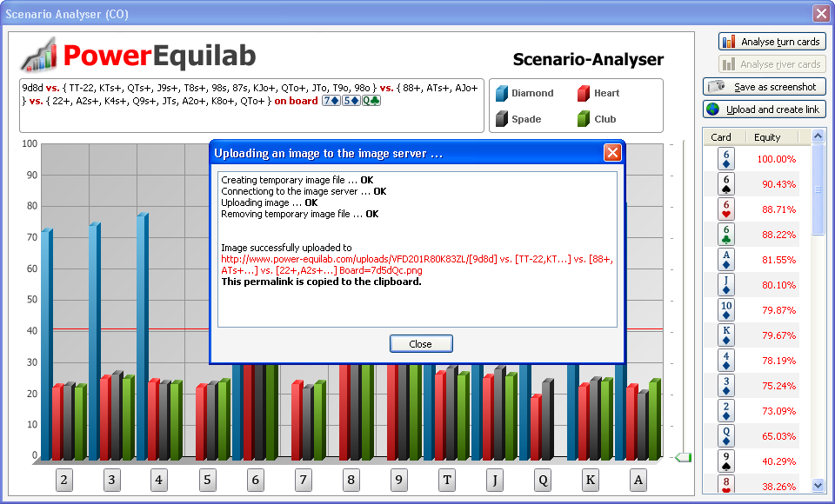Click the scroll up arrow of the equity list
The image size is (835, 504).
pyautogui.click(x=818, y=136)
